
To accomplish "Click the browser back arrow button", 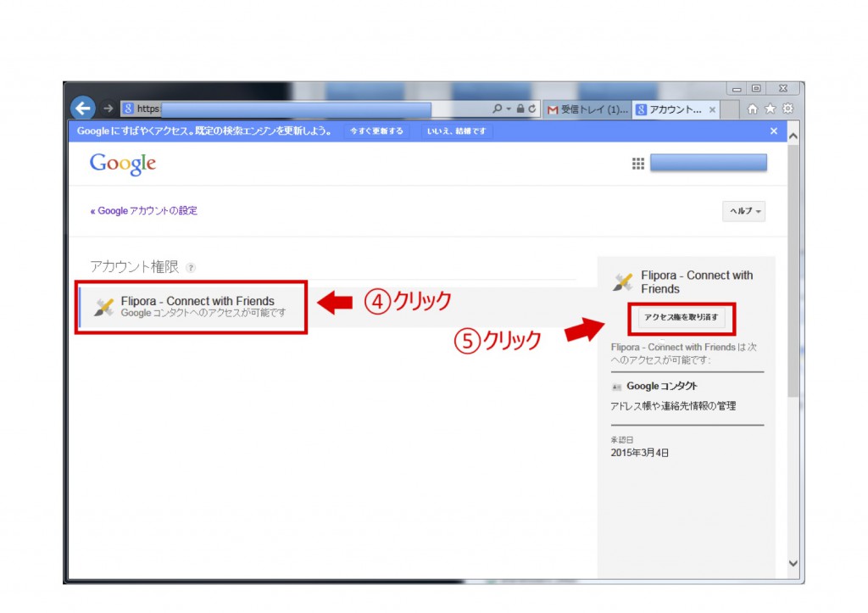I will [82, 109].
